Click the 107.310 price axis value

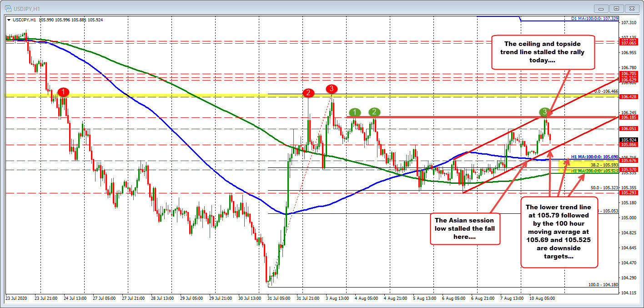click(629, 22)
